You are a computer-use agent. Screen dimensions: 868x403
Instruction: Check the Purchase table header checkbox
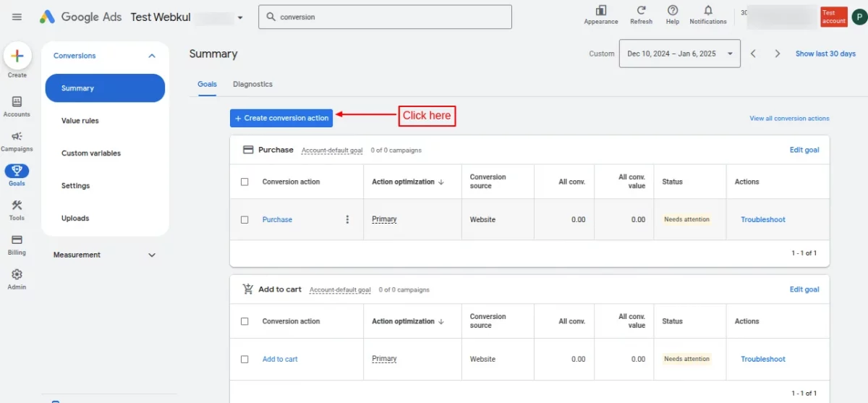(x=244, y=182)
